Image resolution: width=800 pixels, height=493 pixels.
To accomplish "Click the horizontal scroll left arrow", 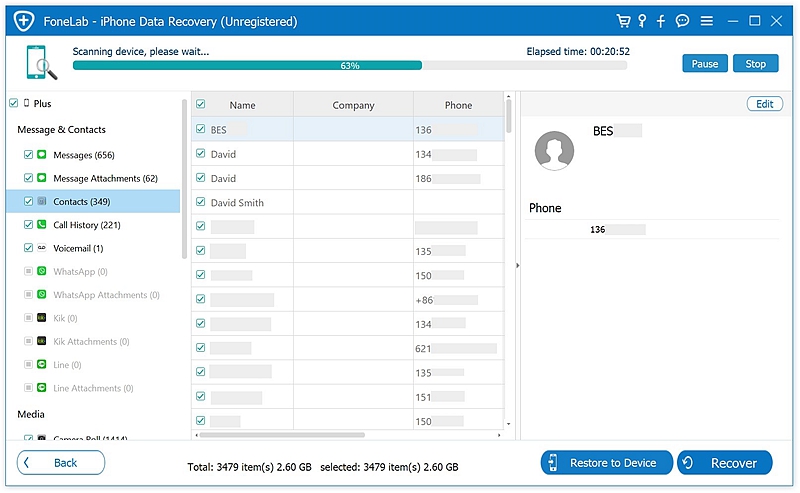I will click(196, 435).
